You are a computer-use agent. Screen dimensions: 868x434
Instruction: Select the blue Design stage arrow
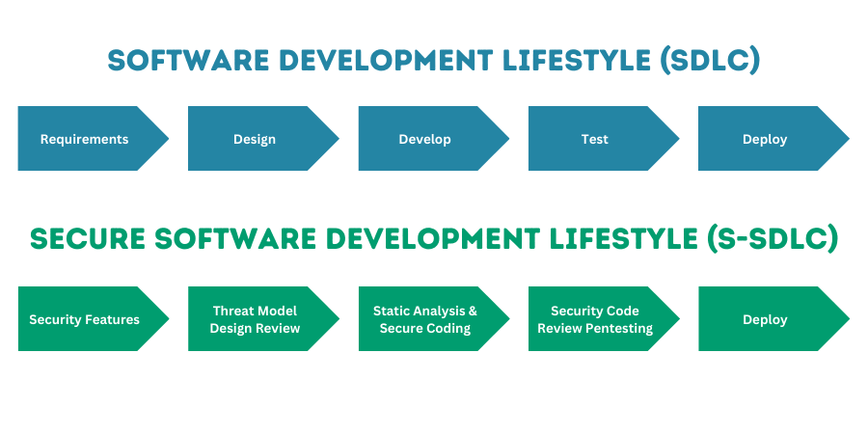(255, 139)
